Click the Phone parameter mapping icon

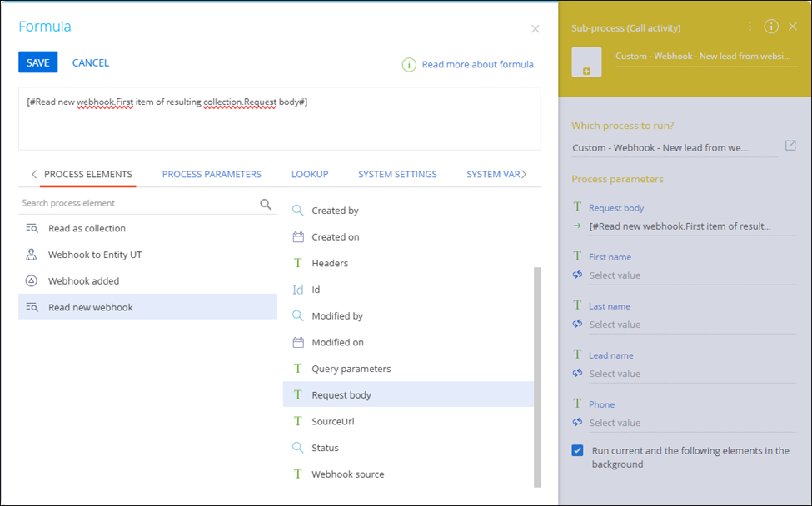pyautogui.click(x=577, y=422)
